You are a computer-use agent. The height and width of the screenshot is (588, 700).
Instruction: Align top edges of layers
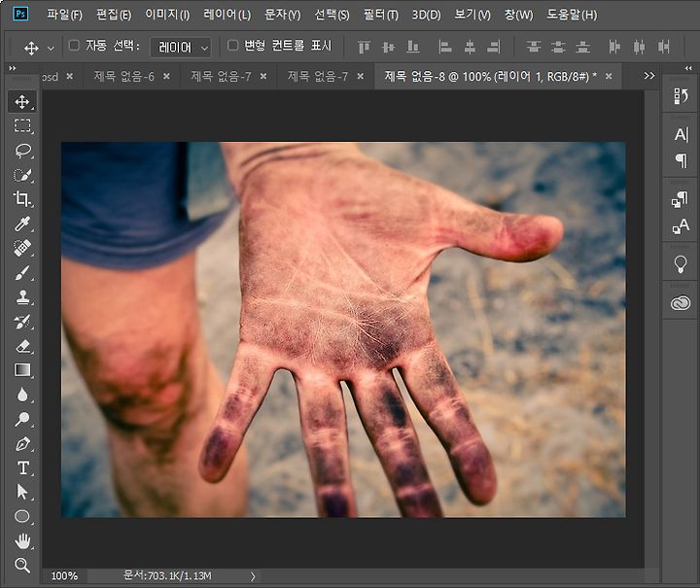pos(364,47)
